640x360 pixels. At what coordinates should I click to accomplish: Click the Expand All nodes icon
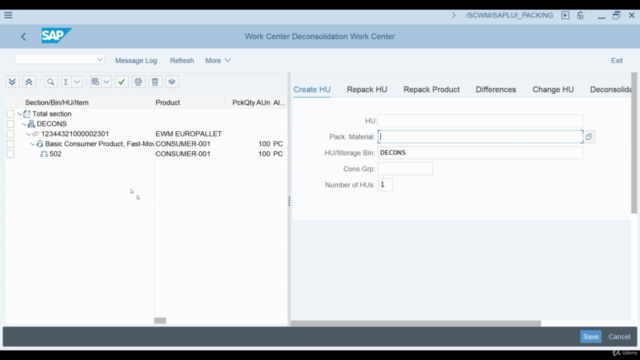click(x=12, y=82)
